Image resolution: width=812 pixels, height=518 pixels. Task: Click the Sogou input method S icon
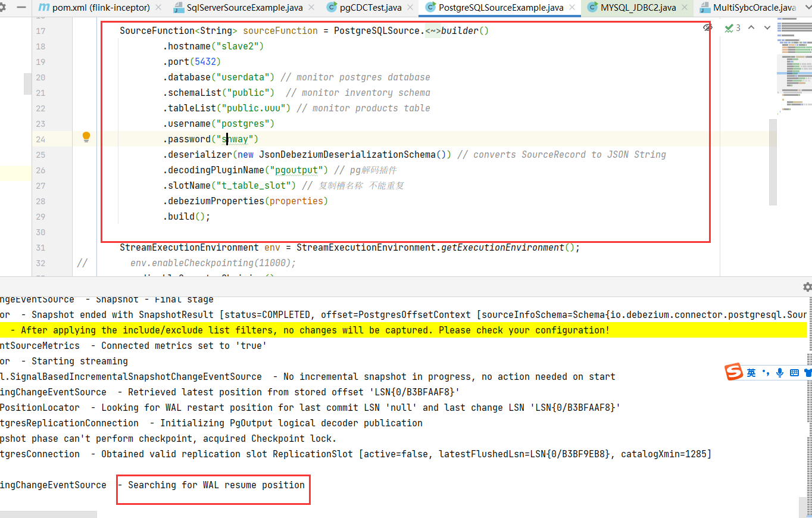click(734, 372)
